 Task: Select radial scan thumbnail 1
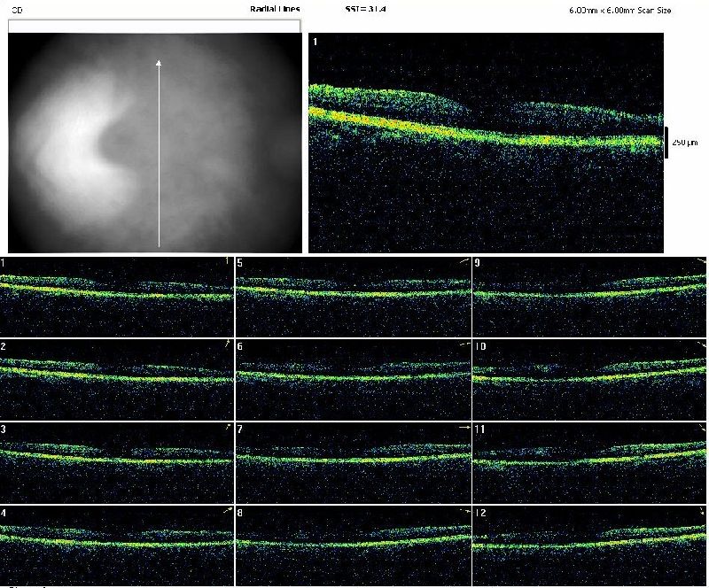(x=116, y=296)
